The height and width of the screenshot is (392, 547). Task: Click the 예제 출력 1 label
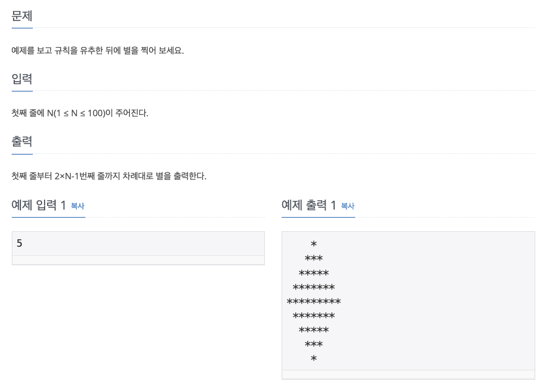(308, 205)
